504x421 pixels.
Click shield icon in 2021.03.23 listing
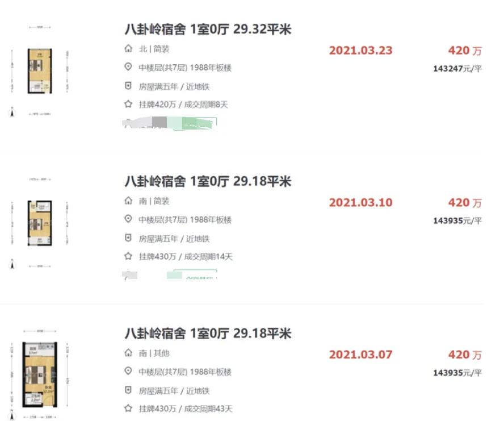click(128, 86)
